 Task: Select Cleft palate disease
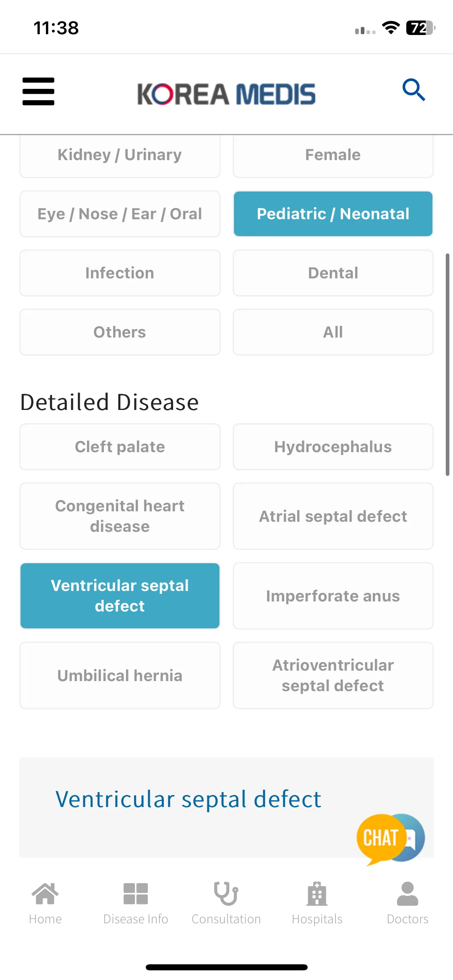(x=120, y=447)
